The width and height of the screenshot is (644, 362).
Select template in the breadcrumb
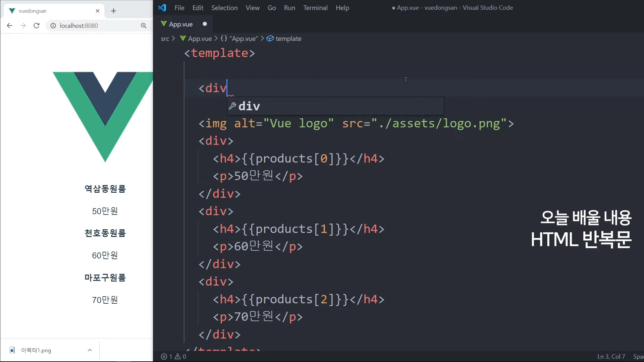(288, 39)
